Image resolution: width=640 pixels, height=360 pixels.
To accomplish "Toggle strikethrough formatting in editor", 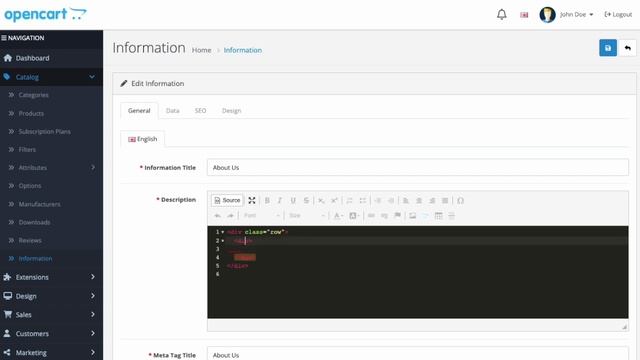I will 306,200.
